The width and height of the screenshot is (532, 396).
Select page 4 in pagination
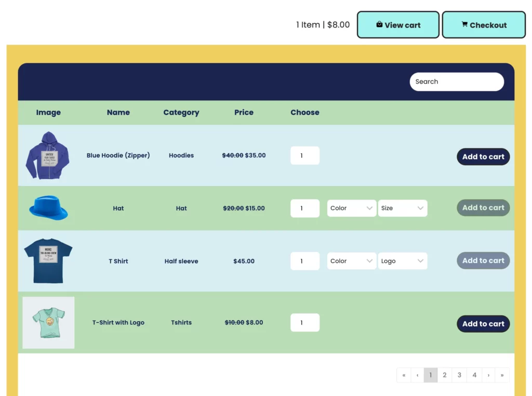coord(474,375)
